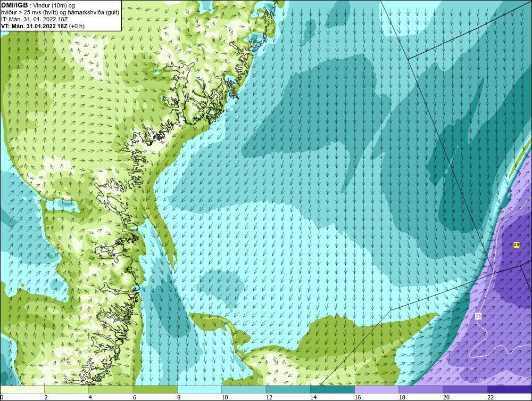Click the legend scale value '18'
Image resolution: width=532 pixels, height=401 pixels.
(x=402, y=398)
